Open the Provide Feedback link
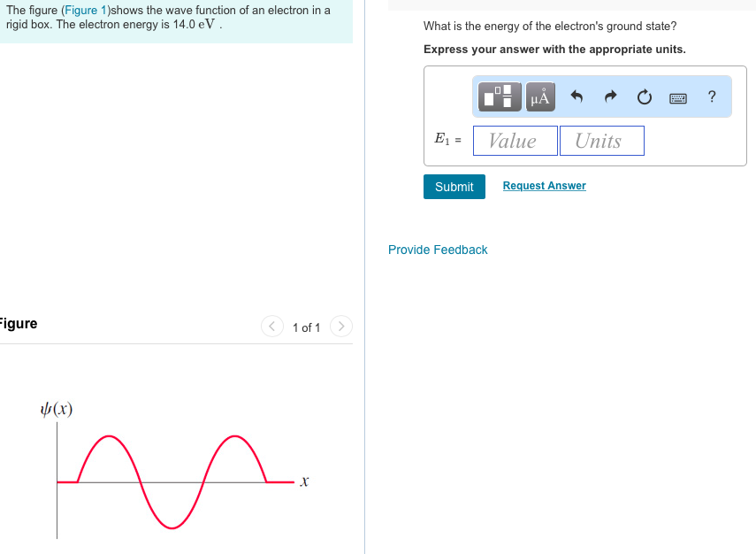The height and width of the screenshot is (554, 756). tap(438, 250)
